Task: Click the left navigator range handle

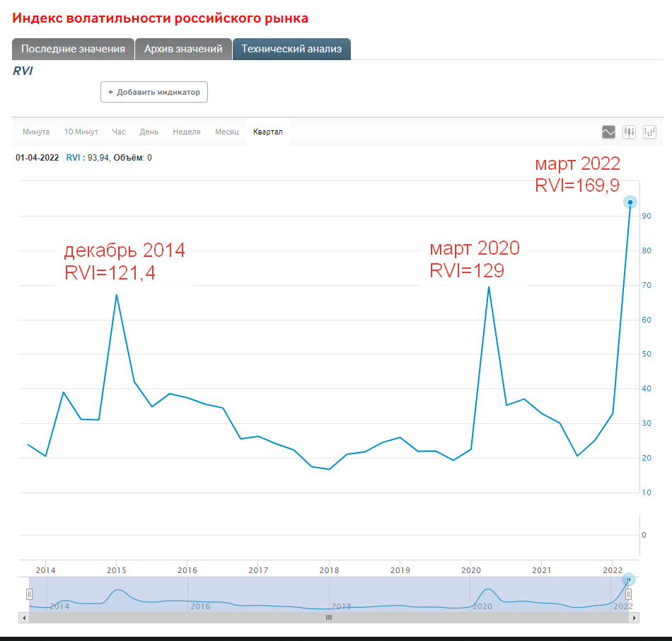Action: [x=30, y=594]
